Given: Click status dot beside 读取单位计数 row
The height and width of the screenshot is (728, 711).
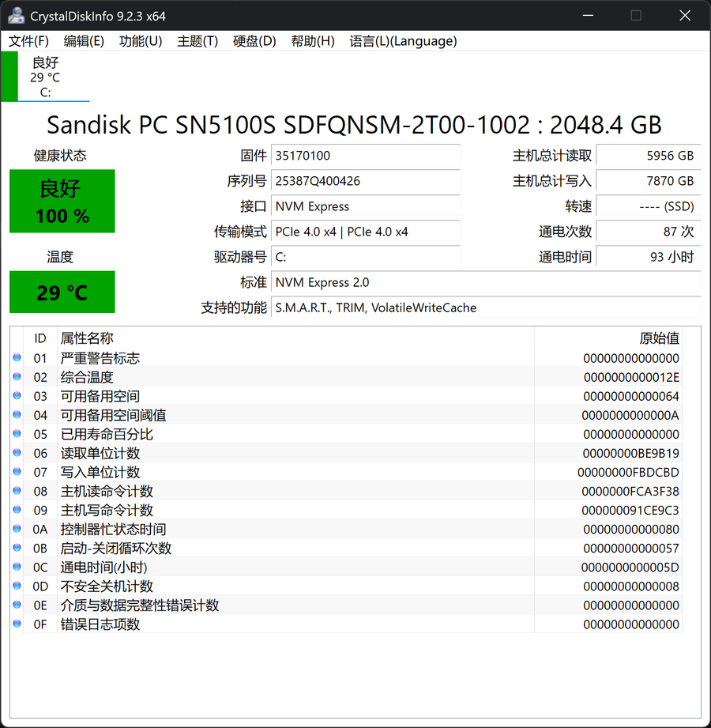Looking at the screenshot, I should click(x=17, y=453).
